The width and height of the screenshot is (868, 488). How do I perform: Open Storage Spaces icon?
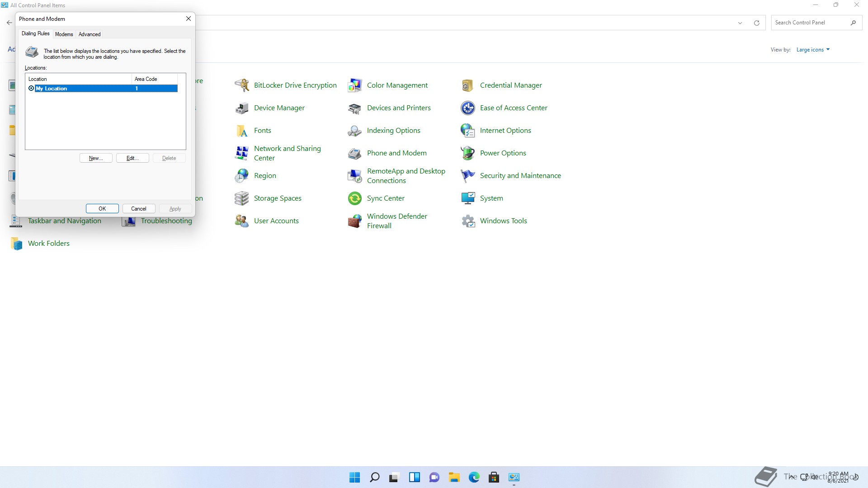242,198
